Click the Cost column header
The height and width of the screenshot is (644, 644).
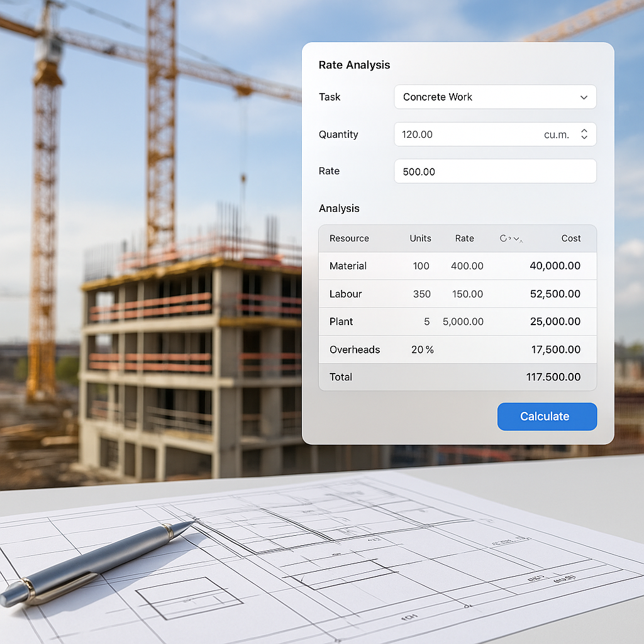pos(571,238)
